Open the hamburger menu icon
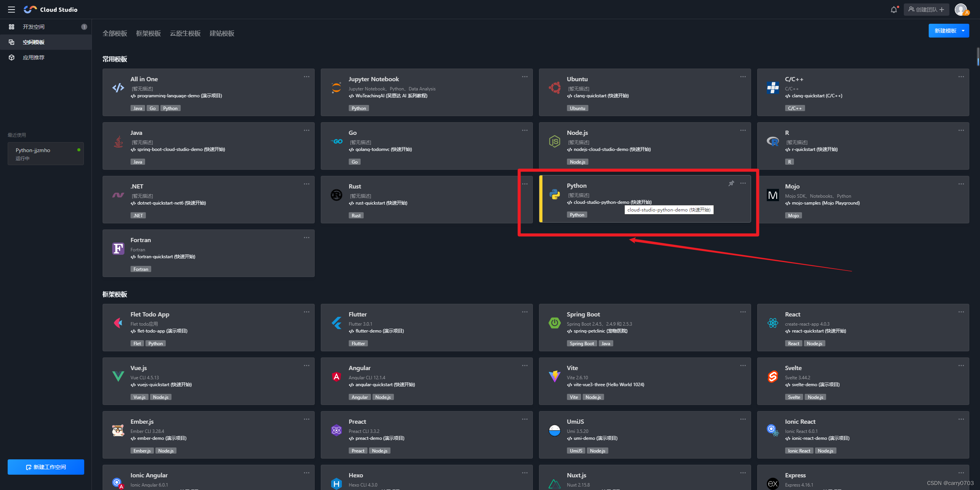 point(11,10)
